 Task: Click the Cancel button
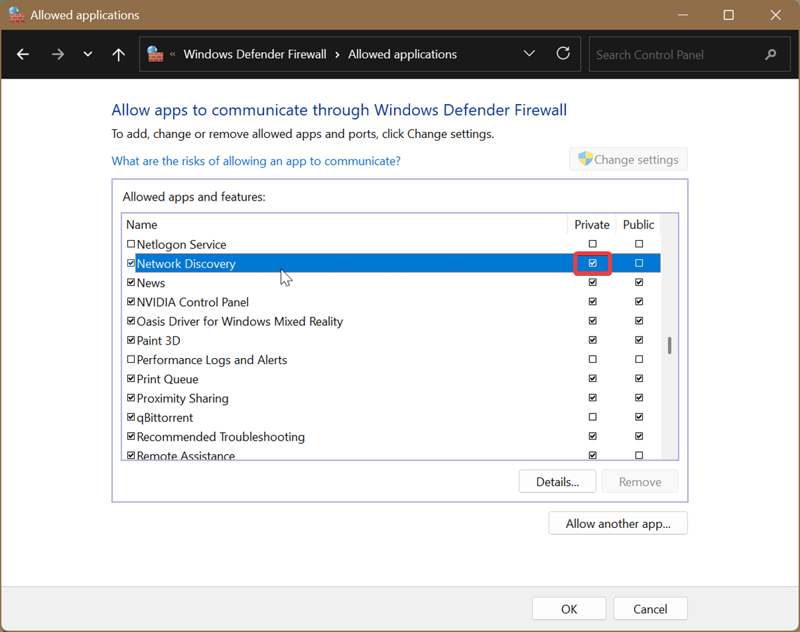pos(650,609)
